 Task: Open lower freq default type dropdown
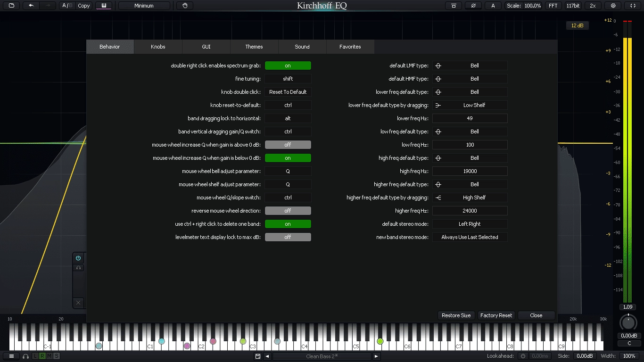coord(470,92)
